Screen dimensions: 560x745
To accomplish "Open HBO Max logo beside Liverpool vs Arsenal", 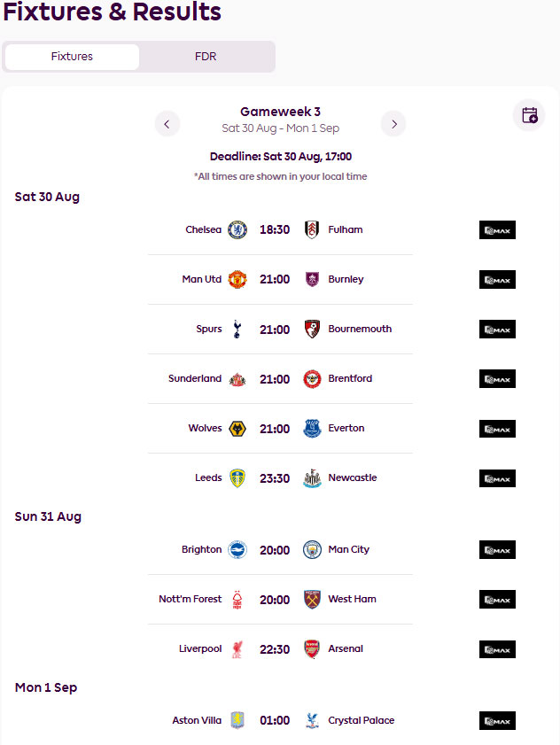I will point(497,649).
